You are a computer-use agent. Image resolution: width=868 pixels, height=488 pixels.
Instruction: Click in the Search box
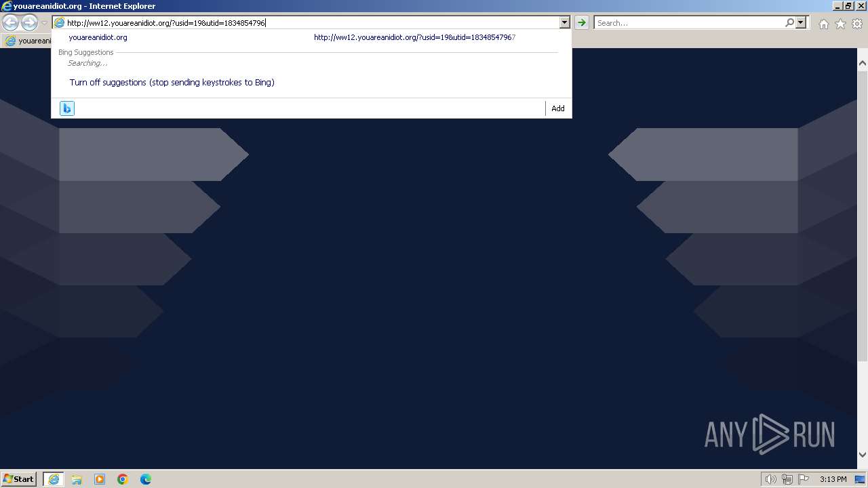point(689,22)
